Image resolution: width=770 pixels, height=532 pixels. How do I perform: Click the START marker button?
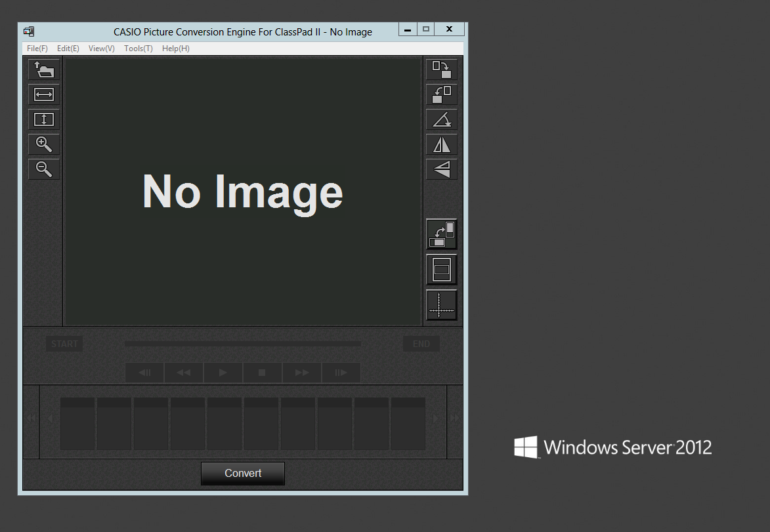(64, 344)
